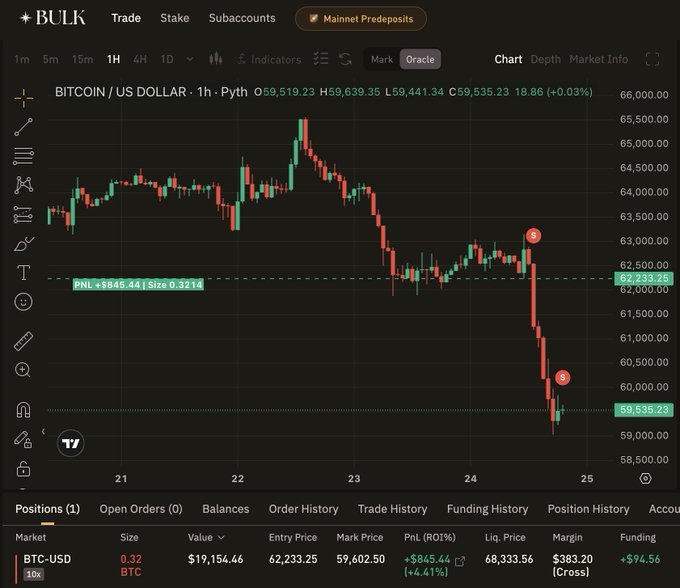
Task: Open the emoji icons tool
Action: click(23, 302)
